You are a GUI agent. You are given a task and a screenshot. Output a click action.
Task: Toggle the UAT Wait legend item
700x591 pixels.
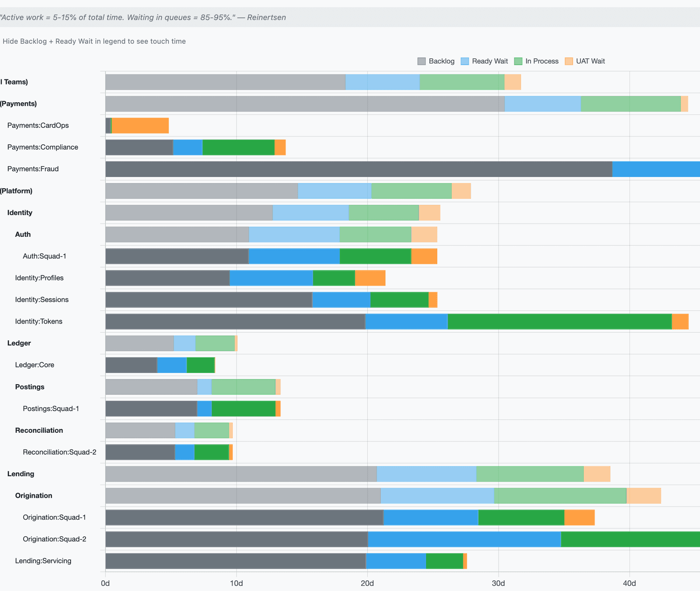click(x=585, y=61)
